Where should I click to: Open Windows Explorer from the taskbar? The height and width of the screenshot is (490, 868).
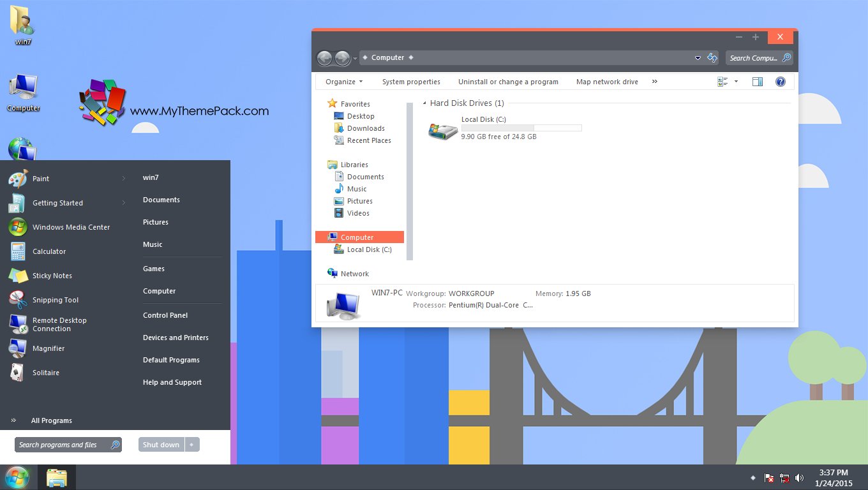57,477
